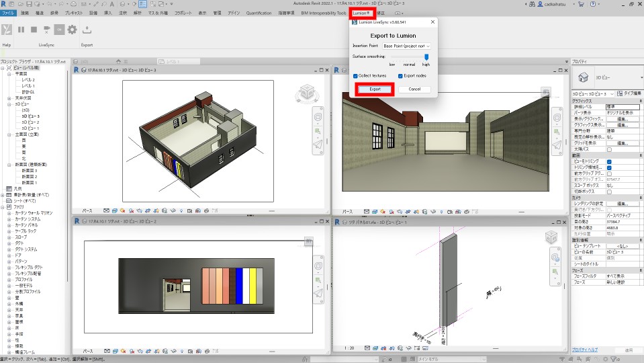Expand the 天井伏図 tree node
Screen dimensions: 644x363
[9, 98]
